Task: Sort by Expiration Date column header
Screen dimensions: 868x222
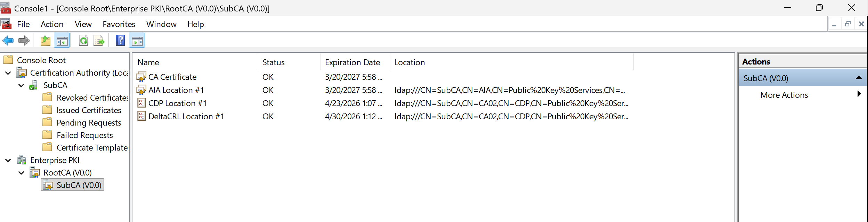Action: click(x=352, y=62)
